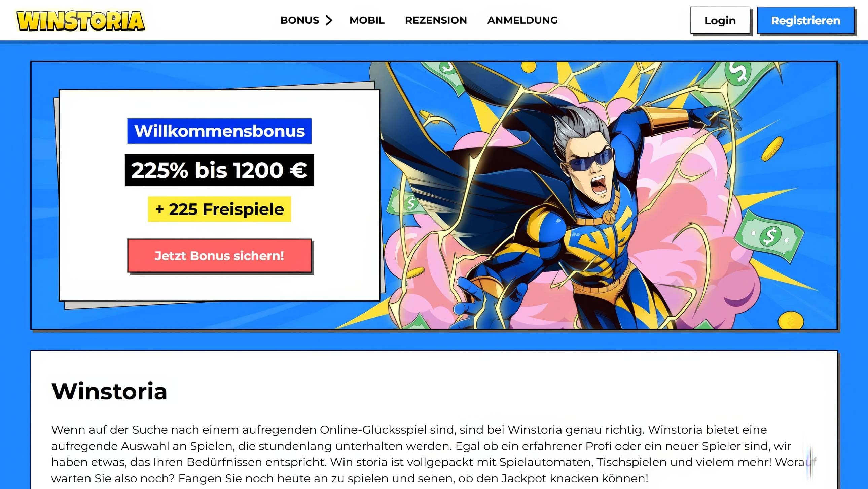Image resolution: width=868 pixels, height=489 pixels.
Task: Open the REZENSION navigation link
Action: (x=436, y=20)
